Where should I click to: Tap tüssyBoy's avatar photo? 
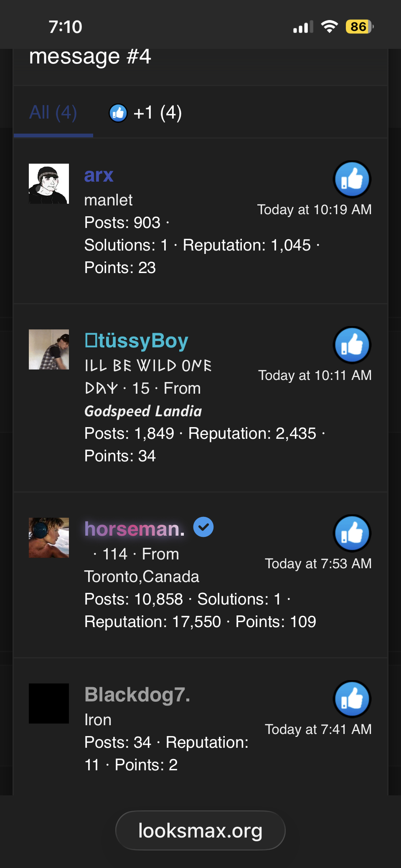click(49, 349)
